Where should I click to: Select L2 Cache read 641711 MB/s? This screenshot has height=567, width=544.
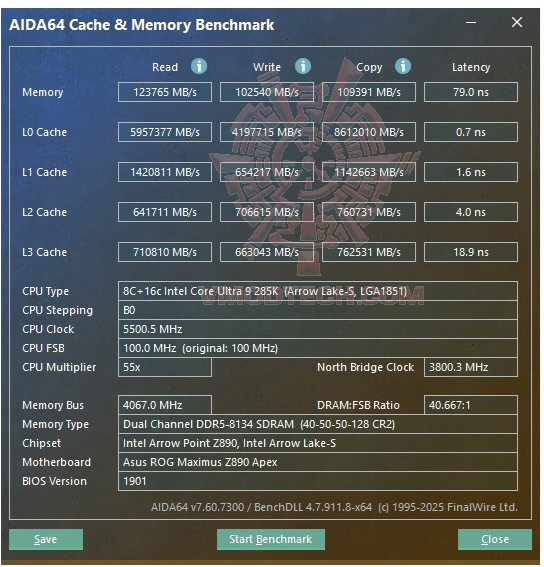(x=165, y=212)
